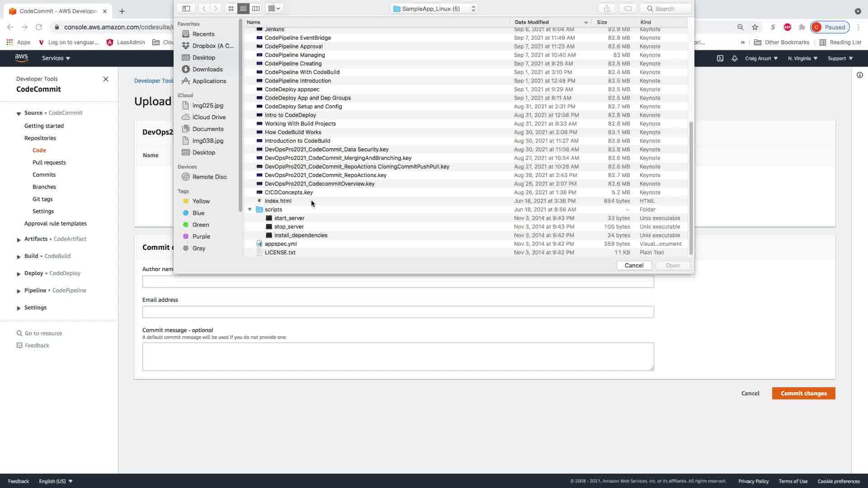Click the AWS notifications bell icon
This screenshot has height=488, width=868.
pyautogui.click(x=735, y=58)
